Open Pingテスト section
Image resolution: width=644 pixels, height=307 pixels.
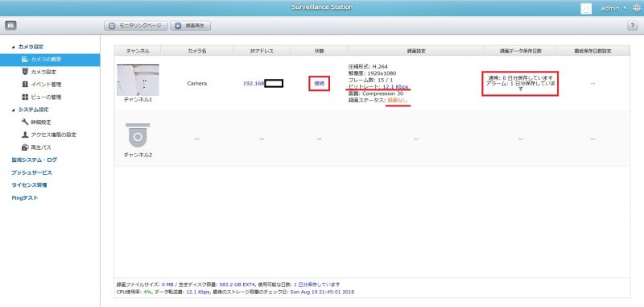point(25,197)
